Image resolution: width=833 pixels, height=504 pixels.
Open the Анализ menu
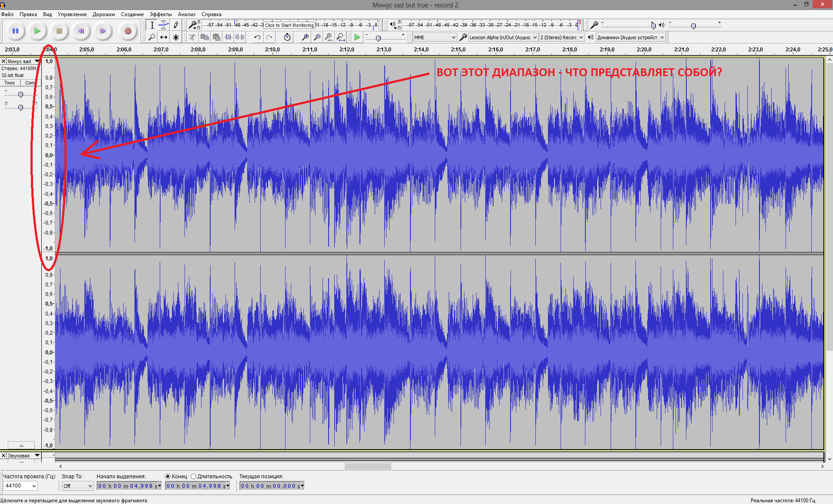pos(187,14)
